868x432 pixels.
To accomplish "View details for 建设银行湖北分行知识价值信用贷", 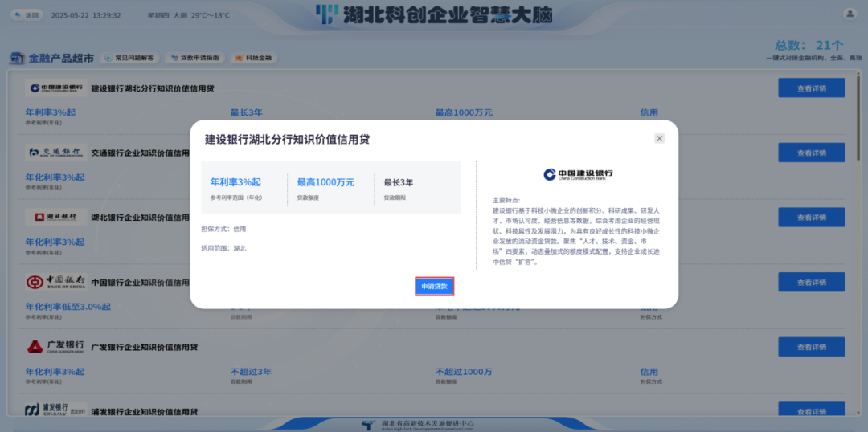I will point(812,88).
